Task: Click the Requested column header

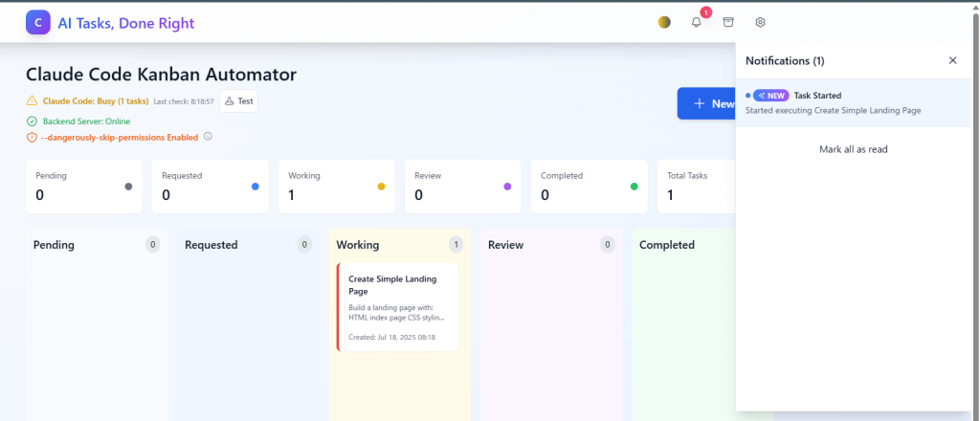Action: pyautogui.click(x=212, y=245)
